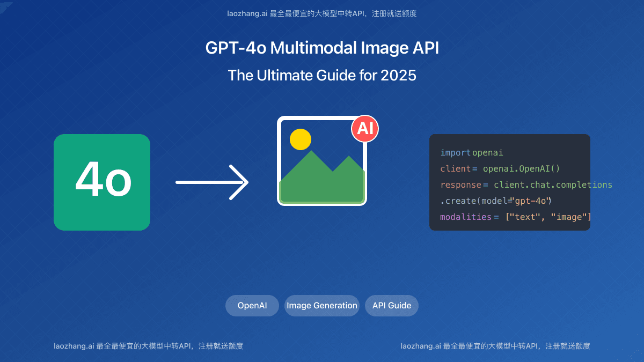Viewport: 644px width, 362px height.
Task: Click the subtitle The Ultimate Guide for 2025
Action: [322, 75]
